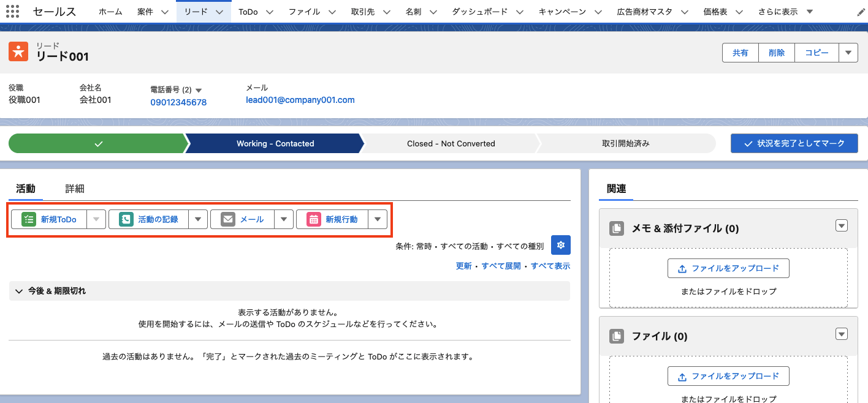Switch to the 詳細 tab
Image resolution: width=868 pixels, height=403 pixels.
click(75, 189)
